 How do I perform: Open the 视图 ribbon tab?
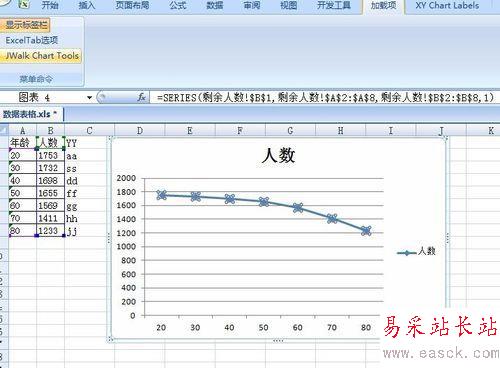[x=289, y=5]
